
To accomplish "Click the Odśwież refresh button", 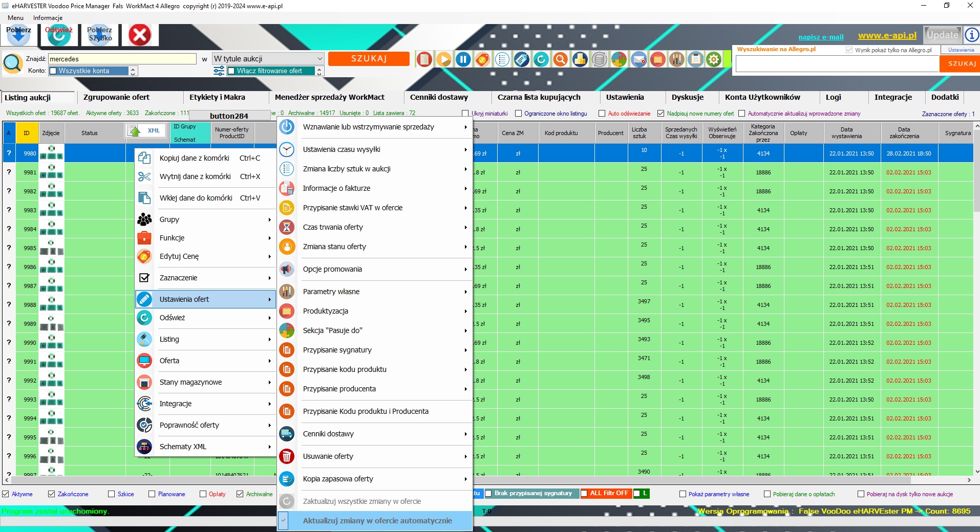I will pyautogui.click(x=59, y=35).
